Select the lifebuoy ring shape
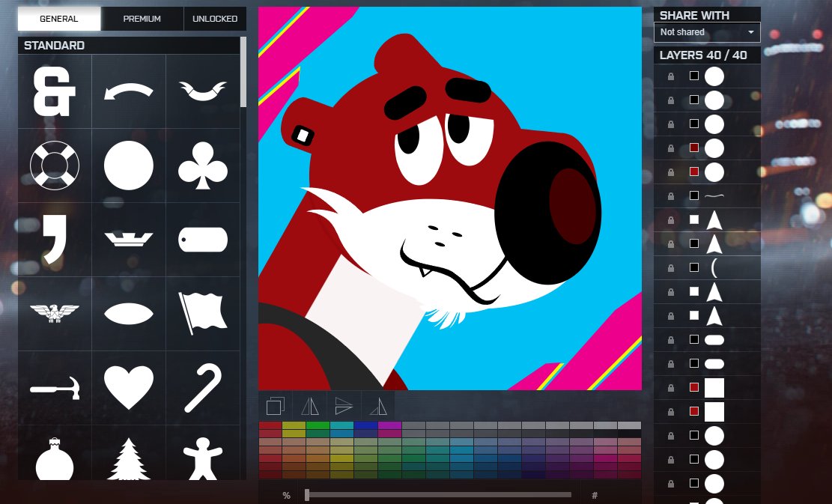The height and width of the screenshot is (504, 832). click(55, 165)
